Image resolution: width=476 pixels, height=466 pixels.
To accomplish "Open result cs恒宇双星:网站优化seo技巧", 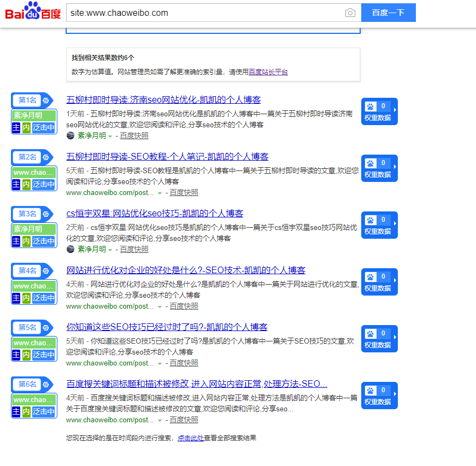I will [x=155, y=213].
